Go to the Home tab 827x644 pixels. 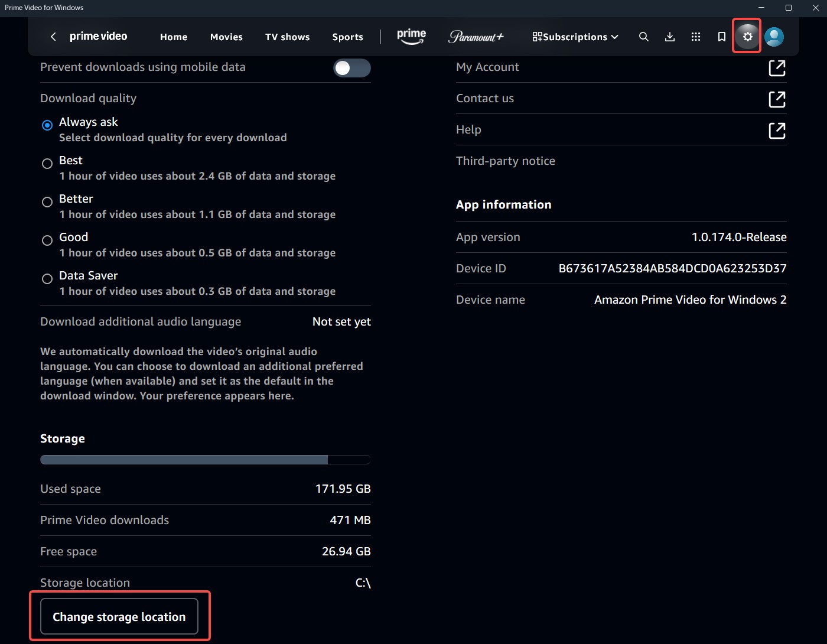(174, 37)
